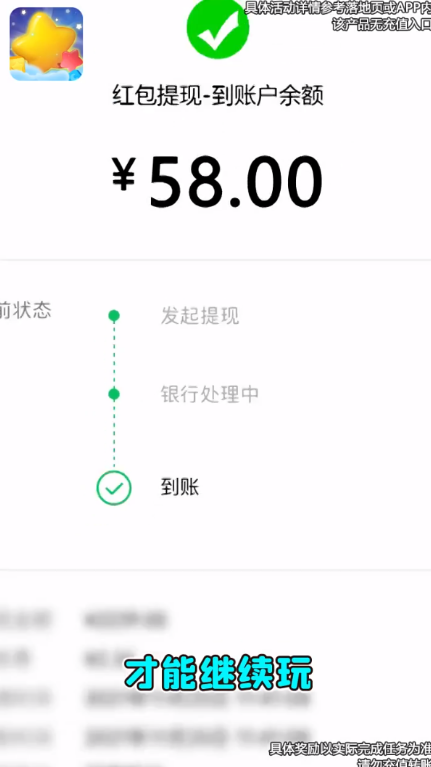Click the first blurred detail row value
This screenshot has height=767, width=431.
(x=125, y=619)
